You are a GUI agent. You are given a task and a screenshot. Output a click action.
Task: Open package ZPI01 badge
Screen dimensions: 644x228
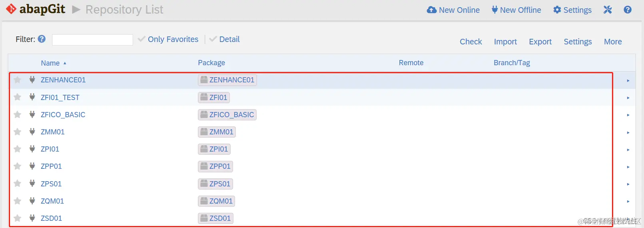[214, 149]
